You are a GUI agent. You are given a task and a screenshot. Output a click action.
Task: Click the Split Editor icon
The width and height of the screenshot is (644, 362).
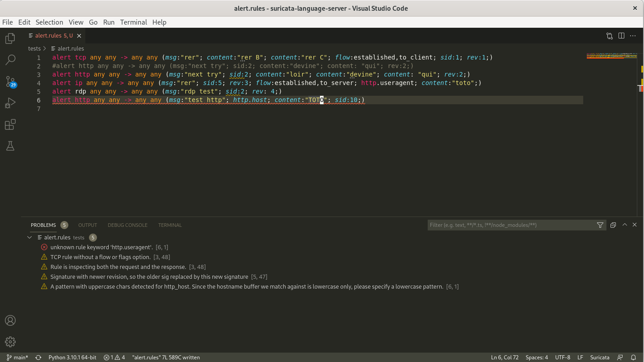(x=621, y=36)
